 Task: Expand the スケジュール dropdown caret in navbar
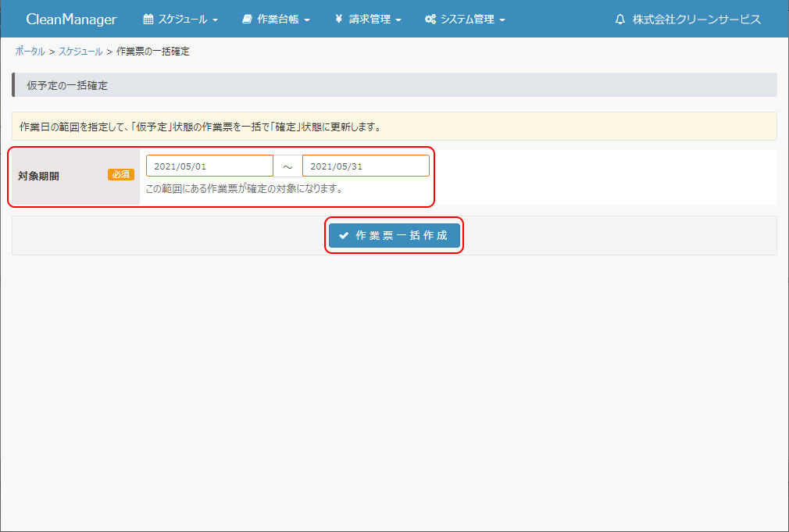point(215,20)
